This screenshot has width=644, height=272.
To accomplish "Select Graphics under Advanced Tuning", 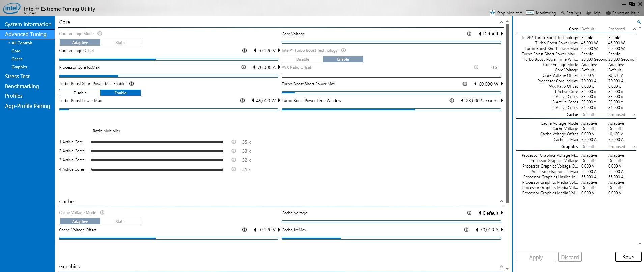I will coord(19,67).
